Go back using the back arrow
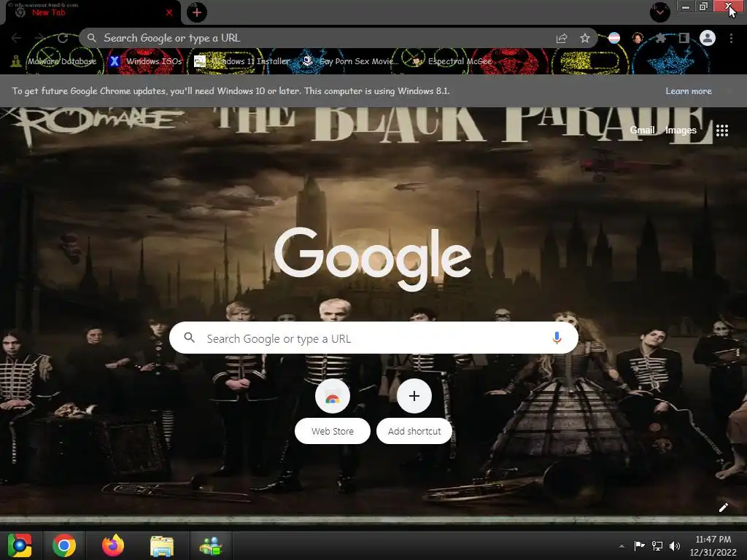 pyautogui.click(x=16, y=38)
